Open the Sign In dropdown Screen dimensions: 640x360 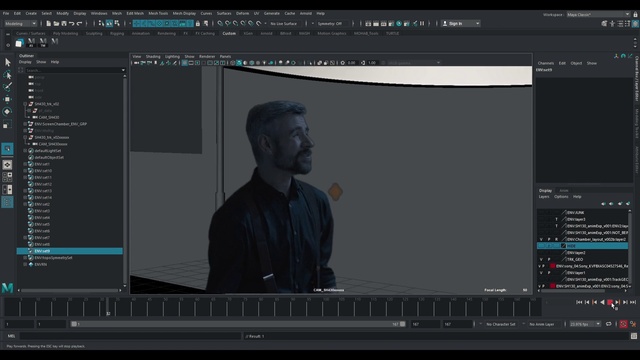point(461,24)
